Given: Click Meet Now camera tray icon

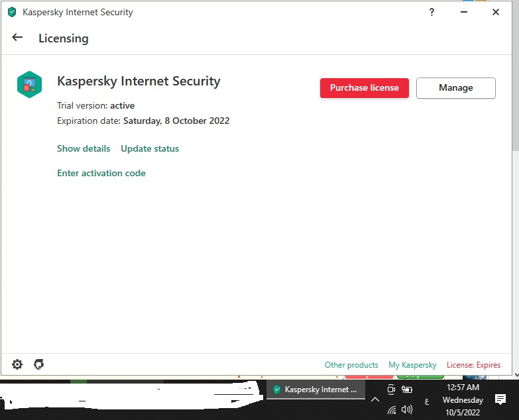Looking at the screenshot, I should (x=391, y=390).
